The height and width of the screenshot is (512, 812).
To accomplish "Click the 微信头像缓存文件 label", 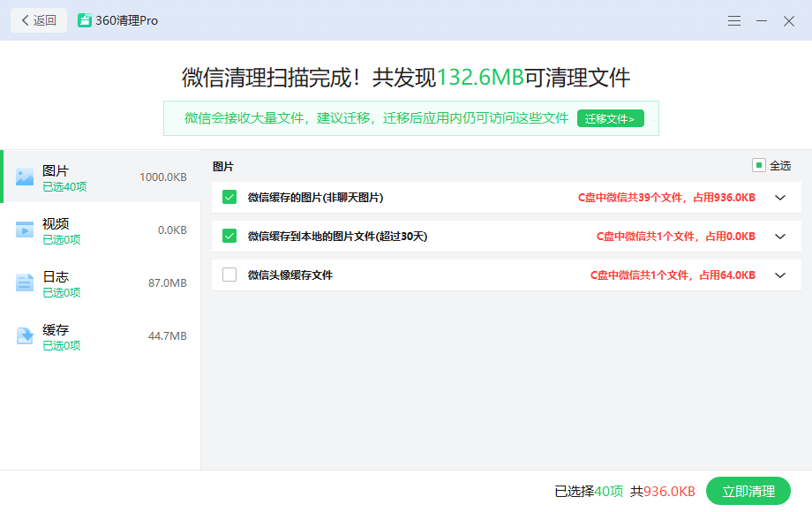I will 290,275.
